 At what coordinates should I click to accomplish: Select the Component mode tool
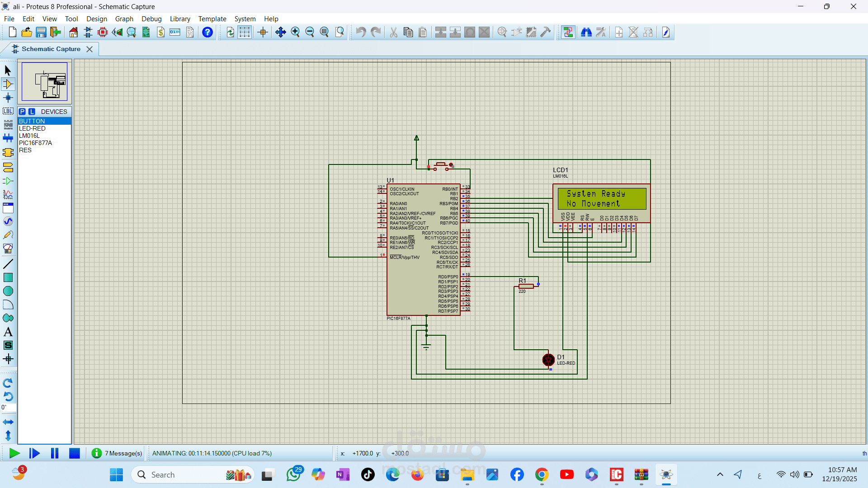click(8, 84)
